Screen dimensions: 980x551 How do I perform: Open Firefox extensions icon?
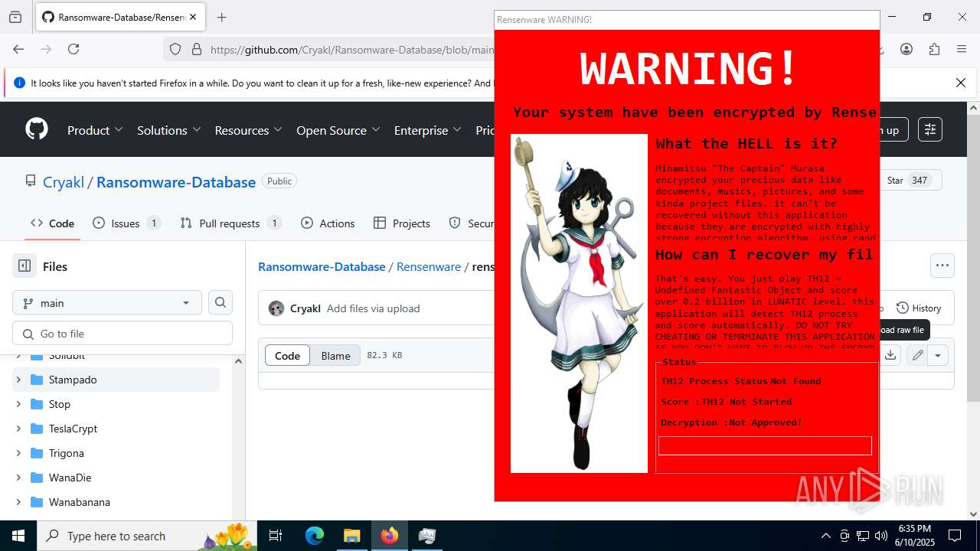[934, 49]
